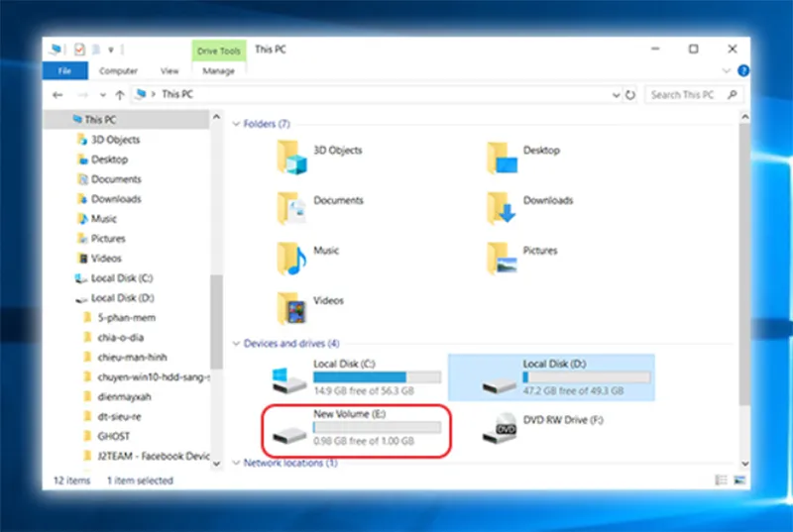Select the New Volume (E:) drive icon
This screenshot has height=532, width=793.
[289, 436]
